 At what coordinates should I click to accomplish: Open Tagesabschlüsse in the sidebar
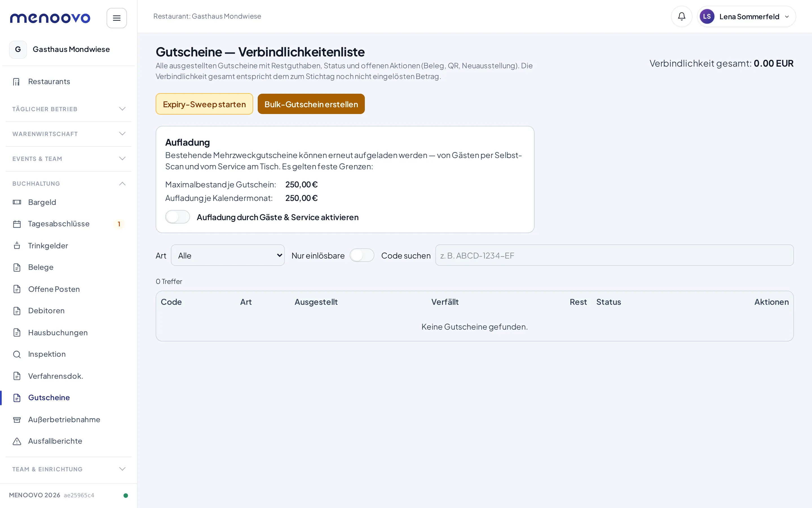(69, 224)
